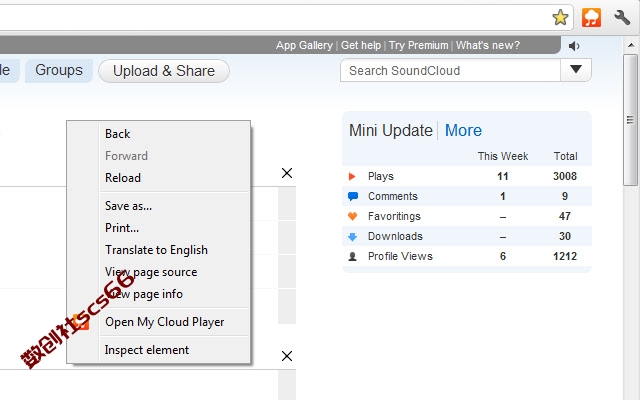Click the vertical scrollbar thumb

(630, 120)
